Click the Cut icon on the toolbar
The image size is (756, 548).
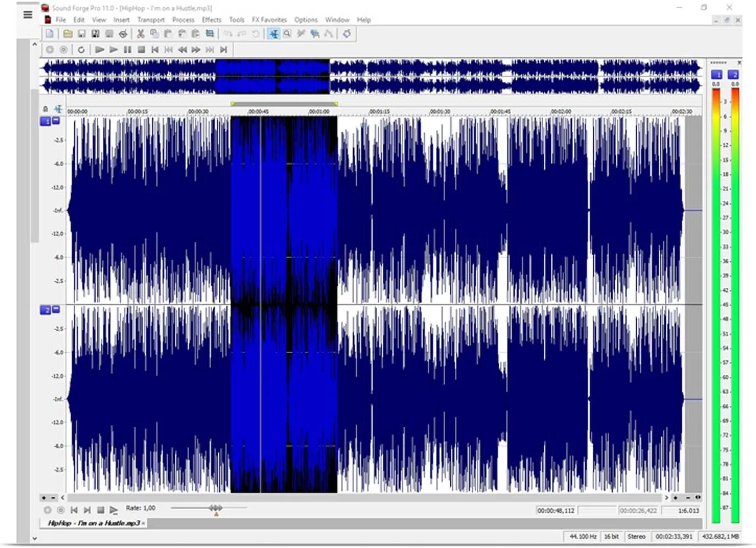[x=140, y=34]
